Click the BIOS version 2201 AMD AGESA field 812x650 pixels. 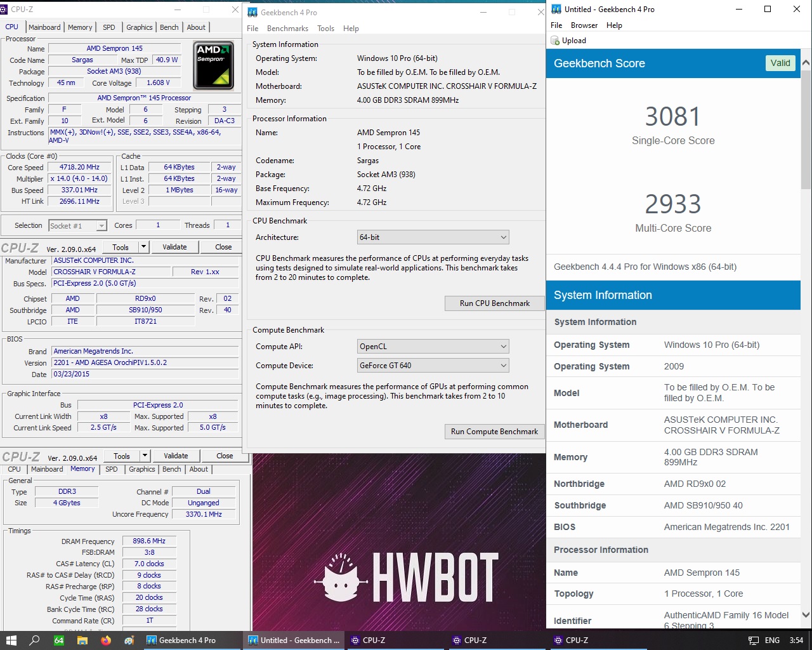pos(145,362)
